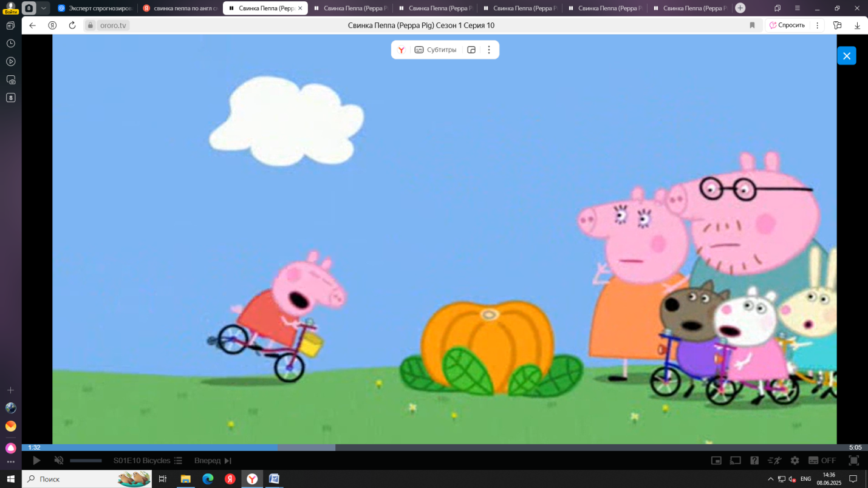This screenshot has width=868, height=488.
Task: Open the S01E10 Bicycles episode list
Action: pyautogui.click(x=148, y=461)
